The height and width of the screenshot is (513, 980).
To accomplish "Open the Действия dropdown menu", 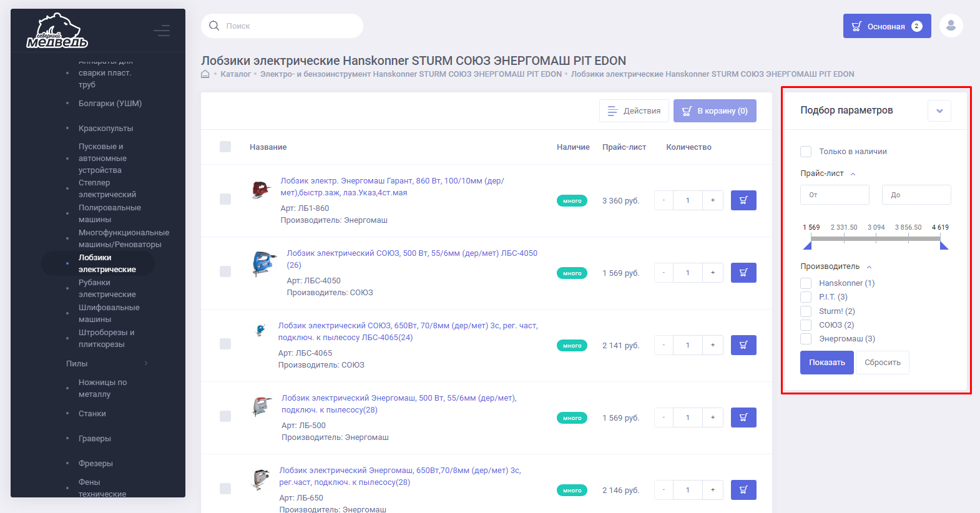I will pos(634,110).
